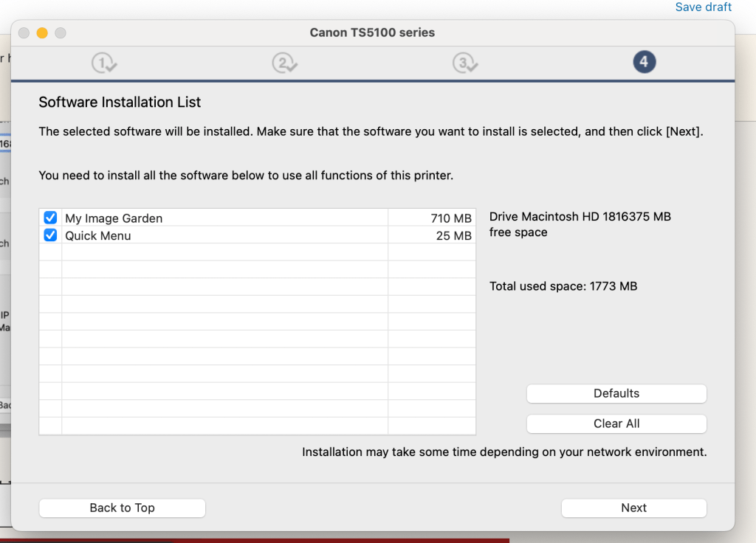Click the current step 4 indicator

[644, 62]
